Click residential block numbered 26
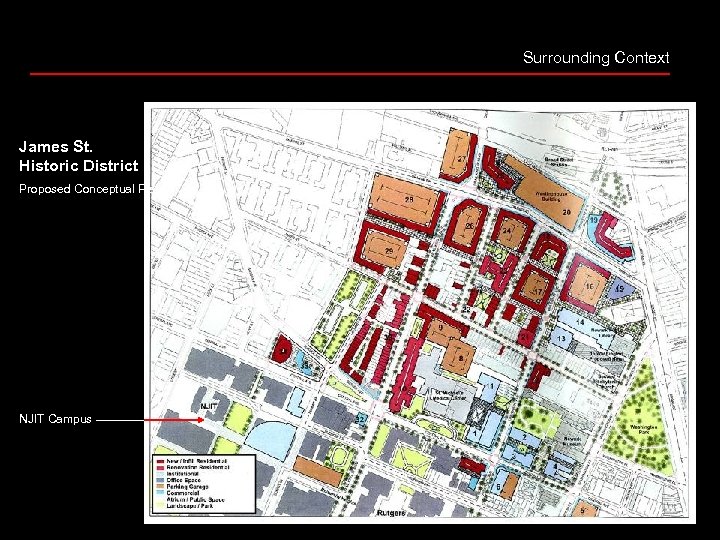The image size is (720, 540). pyautogui.click(x=468, y=226)
